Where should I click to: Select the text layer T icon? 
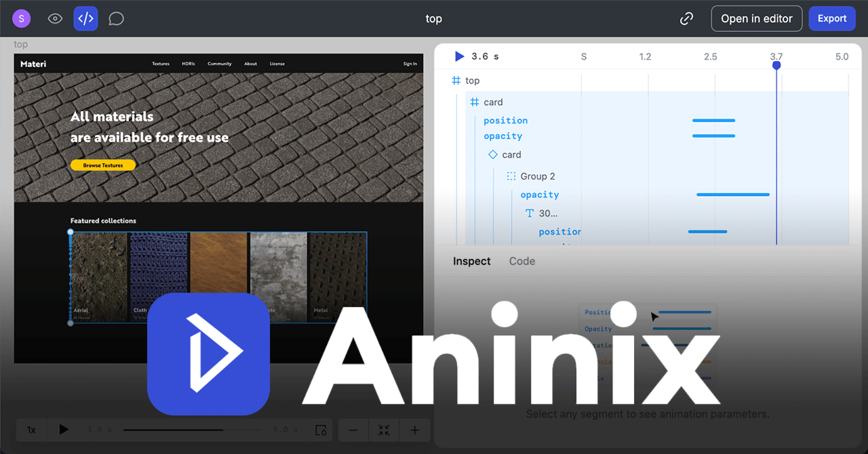click(x=529, y=213)
